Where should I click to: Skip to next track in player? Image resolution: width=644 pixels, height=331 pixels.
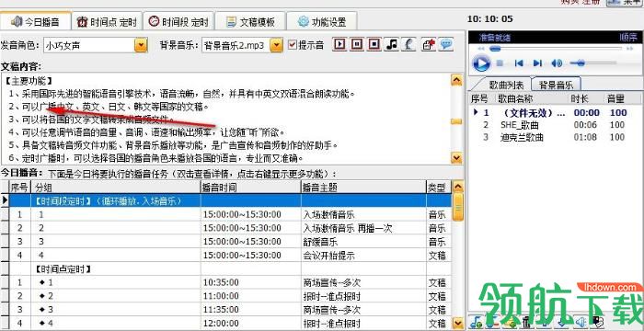pos(537,63)
